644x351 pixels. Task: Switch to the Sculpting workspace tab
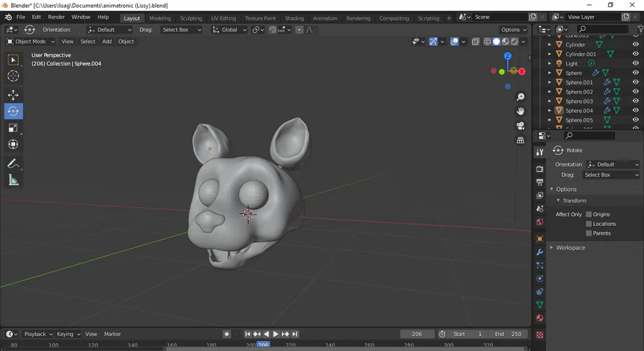[191, 18]
